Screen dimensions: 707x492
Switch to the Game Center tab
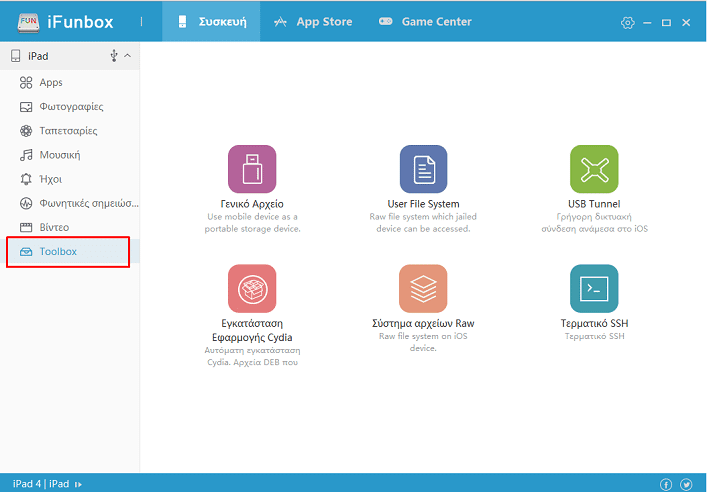coord(425,22)
